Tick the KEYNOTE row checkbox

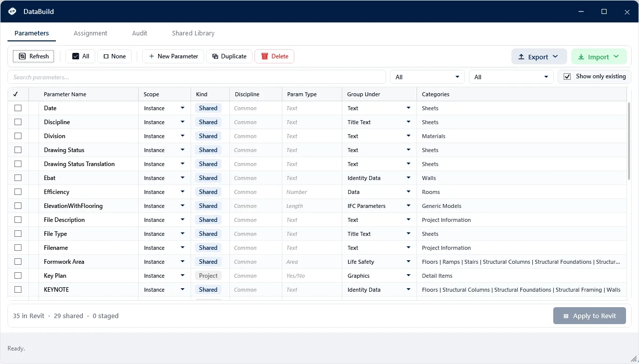[x=18, y=290]
